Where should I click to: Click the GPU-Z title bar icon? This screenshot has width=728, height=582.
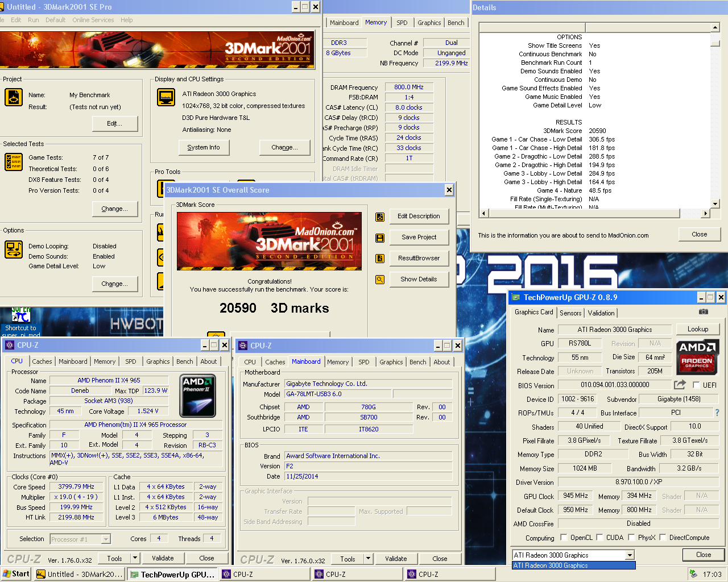click(516, 297)
